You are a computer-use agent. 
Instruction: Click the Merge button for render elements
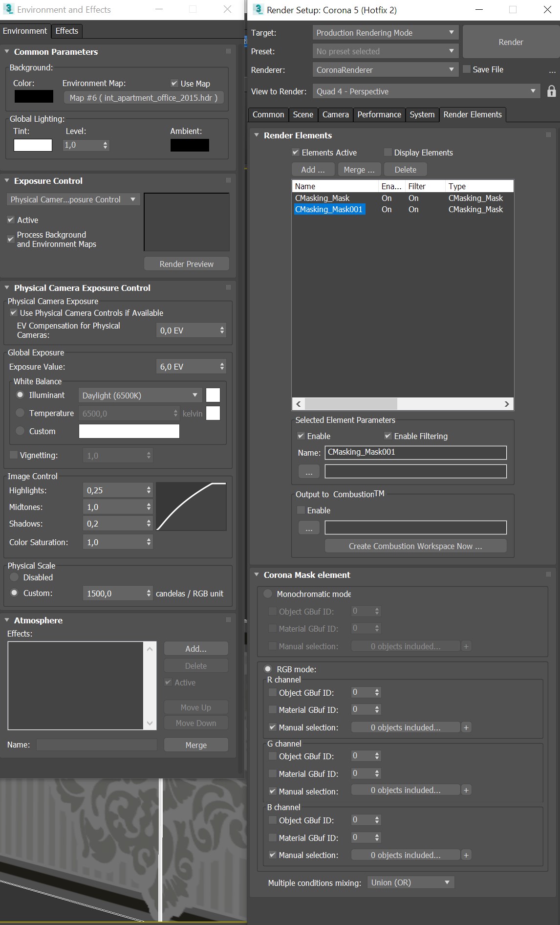click(x=359, y=170)
